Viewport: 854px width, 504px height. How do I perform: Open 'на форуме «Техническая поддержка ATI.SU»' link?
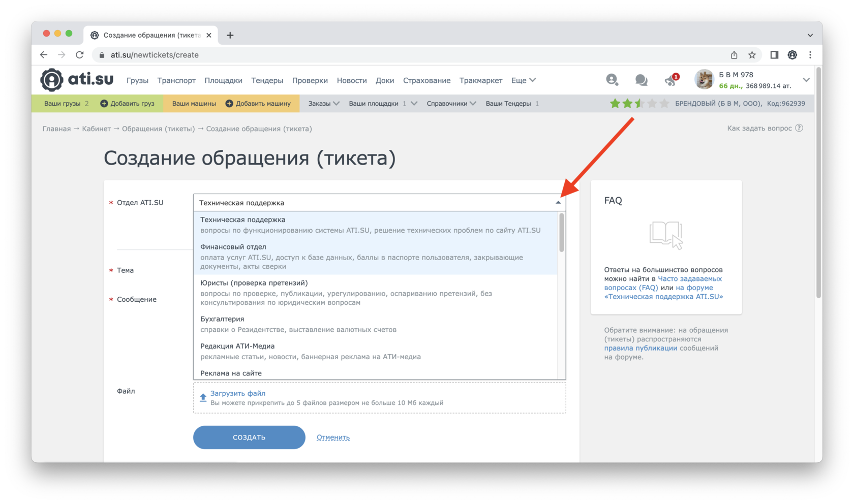(x=663, y=292)
